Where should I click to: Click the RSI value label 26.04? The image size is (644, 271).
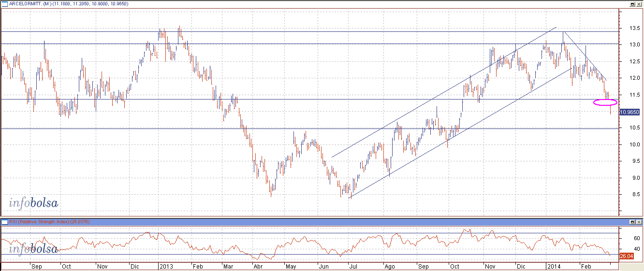pyautogui.click(x=626, y=256)
